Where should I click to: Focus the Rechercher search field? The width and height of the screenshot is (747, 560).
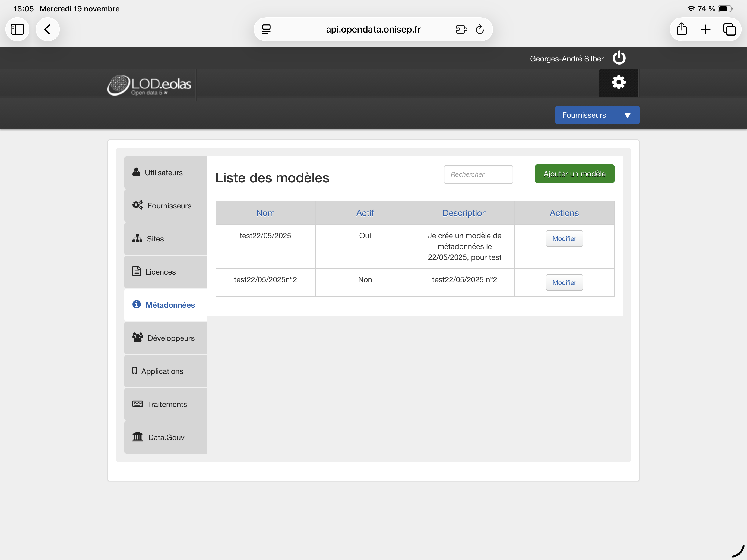[x=478, y=174]
